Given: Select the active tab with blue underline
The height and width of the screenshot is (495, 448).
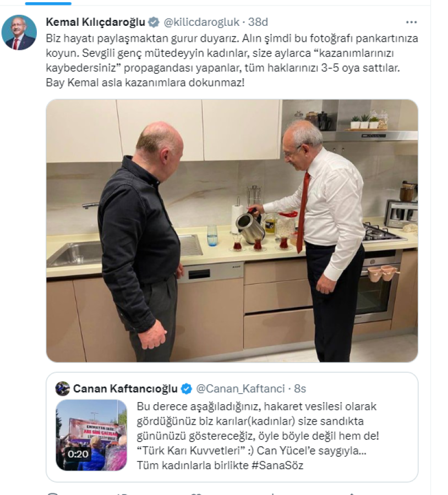Looking at the screenshot, I should [48, 3].
